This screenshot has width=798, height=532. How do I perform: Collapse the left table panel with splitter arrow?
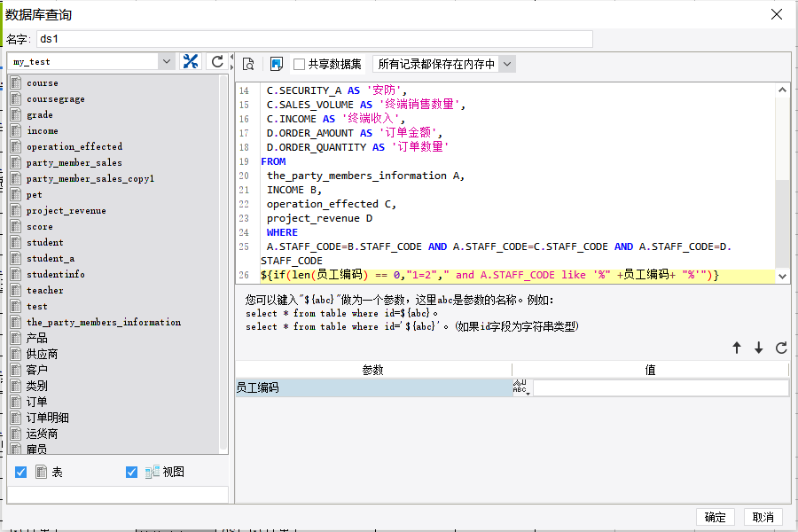[231, 57]
